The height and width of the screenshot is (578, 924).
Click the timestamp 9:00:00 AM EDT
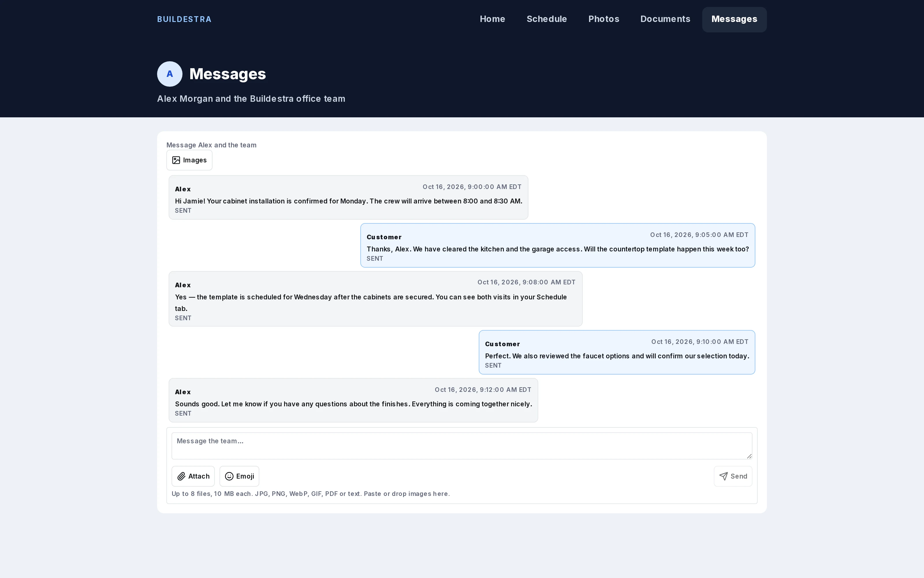coord(472,187)
